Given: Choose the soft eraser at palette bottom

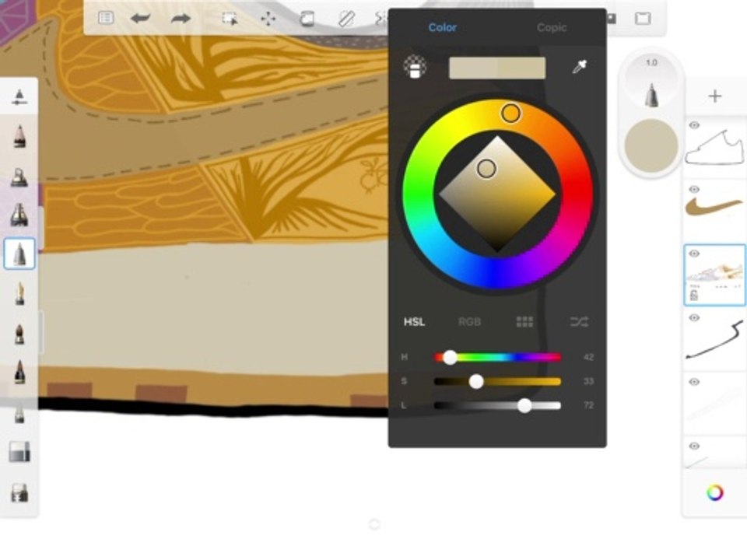Looking at the screenshot, I should click(19, 492).
